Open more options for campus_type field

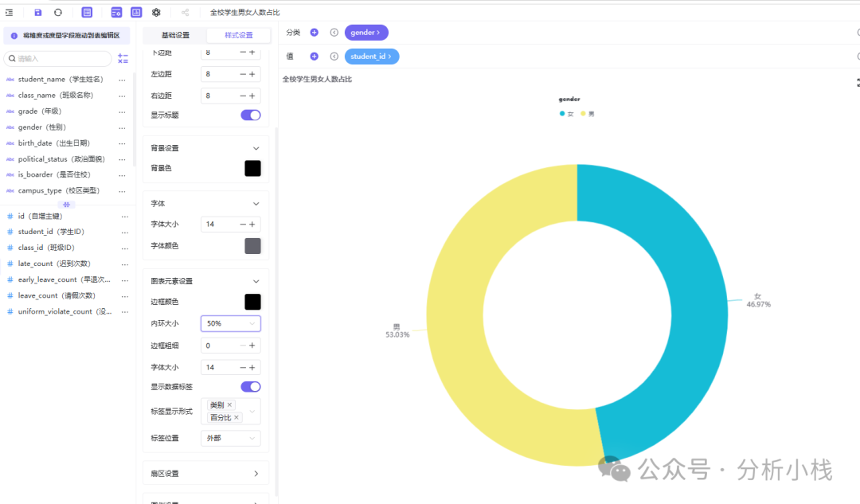point(123,191)
